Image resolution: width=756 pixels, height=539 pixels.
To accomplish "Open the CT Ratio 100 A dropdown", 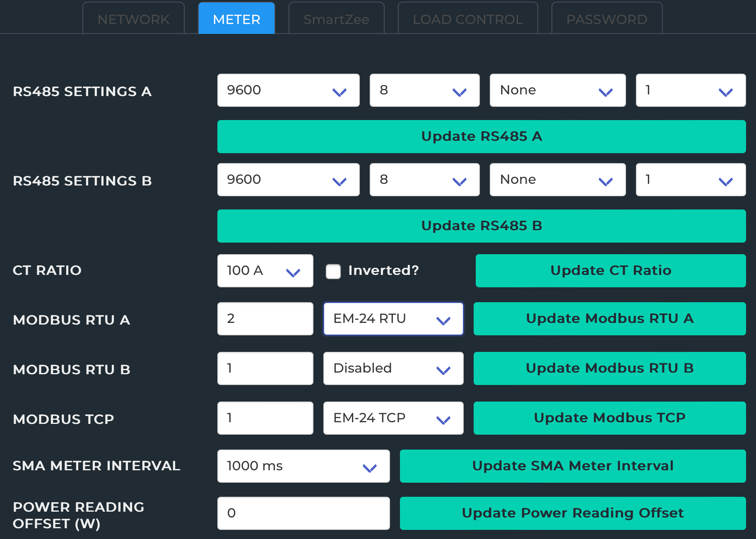I will [x=265, y=271].
